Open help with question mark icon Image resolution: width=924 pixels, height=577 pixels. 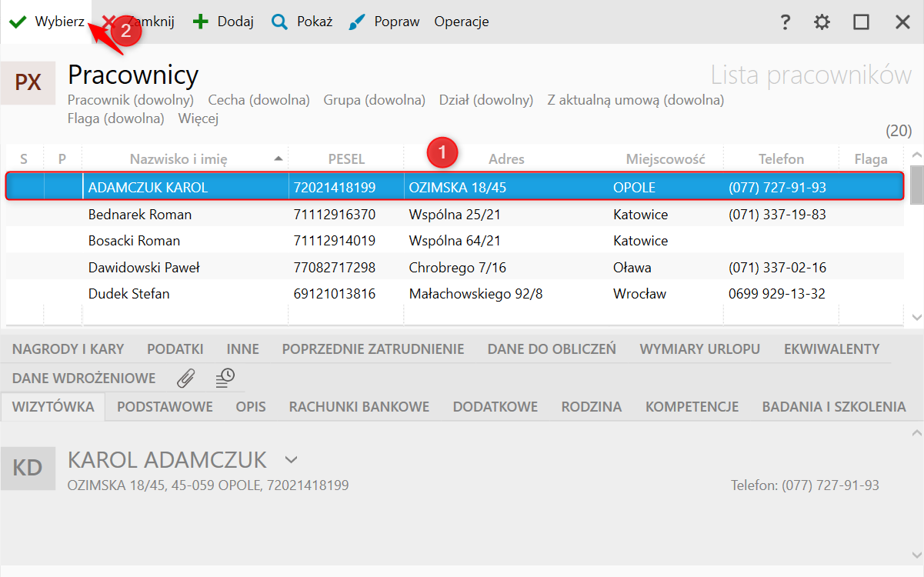[785, 22]
